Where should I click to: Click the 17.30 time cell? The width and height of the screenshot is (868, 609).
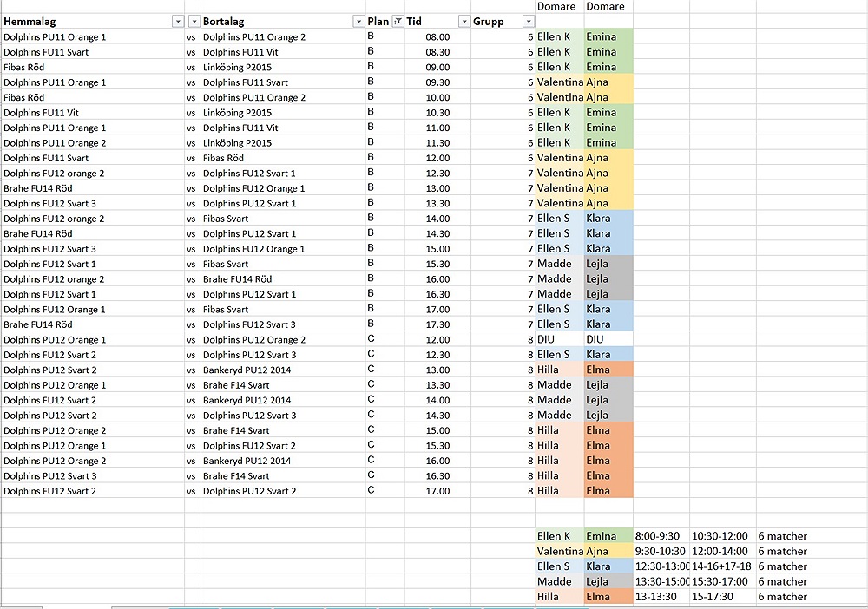coord(437,324)
